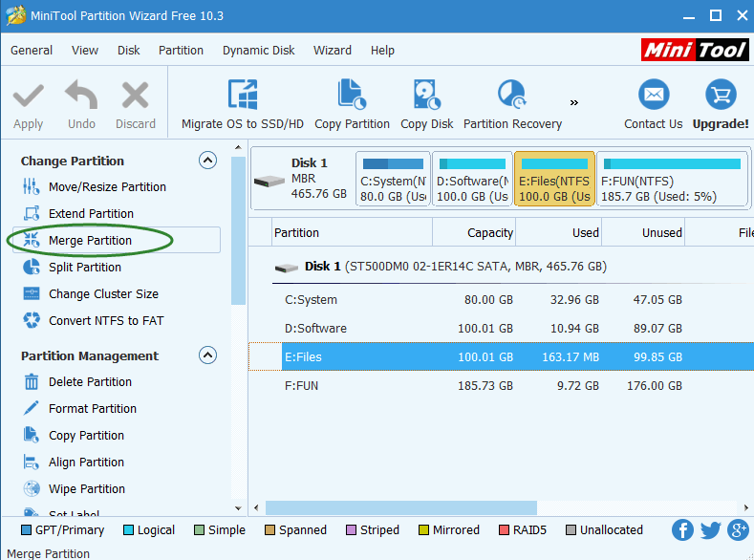Click the Discard X icon

[x=135, y=95]
